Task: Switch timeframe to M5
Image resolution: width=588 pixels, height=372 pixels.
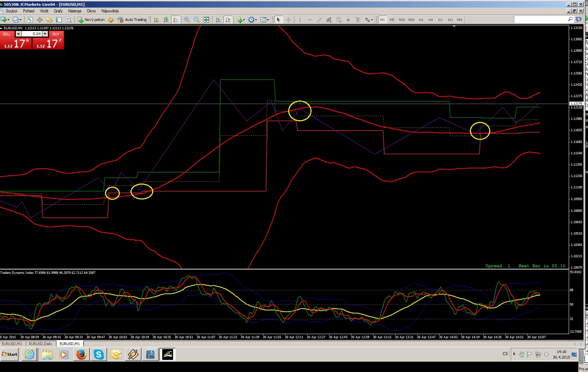Action: (392, 20)
